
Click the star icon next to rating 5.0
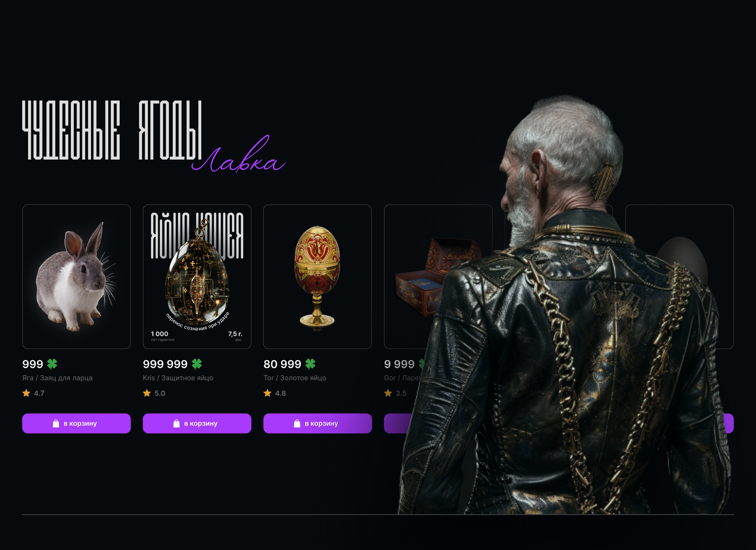147,393
